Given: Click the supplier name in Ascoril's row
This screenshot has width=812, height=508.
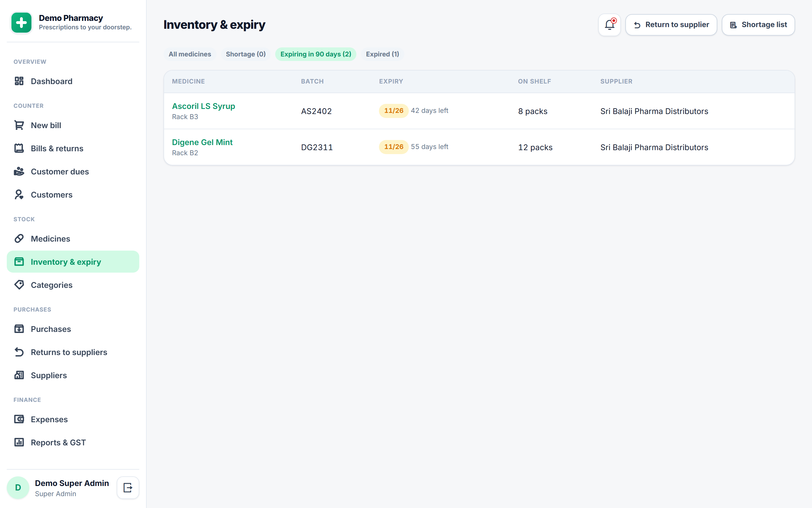Looking at the screenshot, I should click(654, 111).
